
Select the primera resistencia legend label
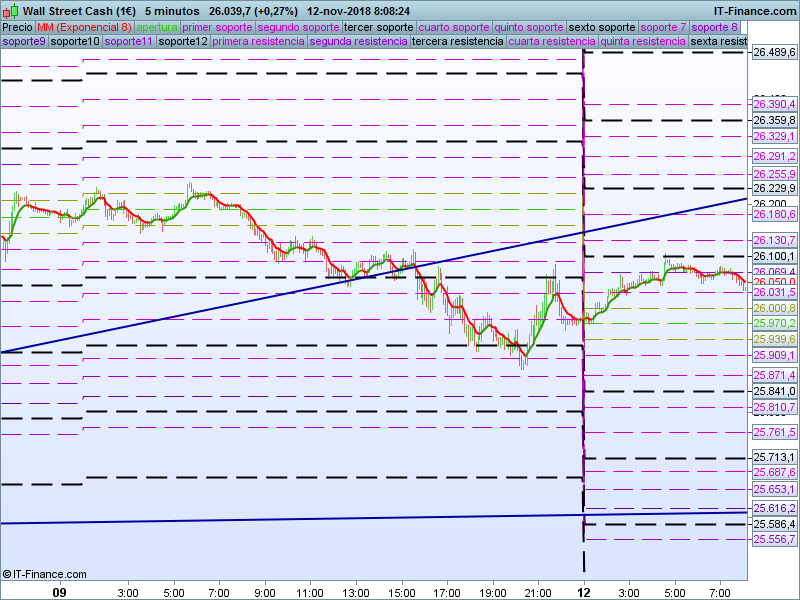click(258, 42)
